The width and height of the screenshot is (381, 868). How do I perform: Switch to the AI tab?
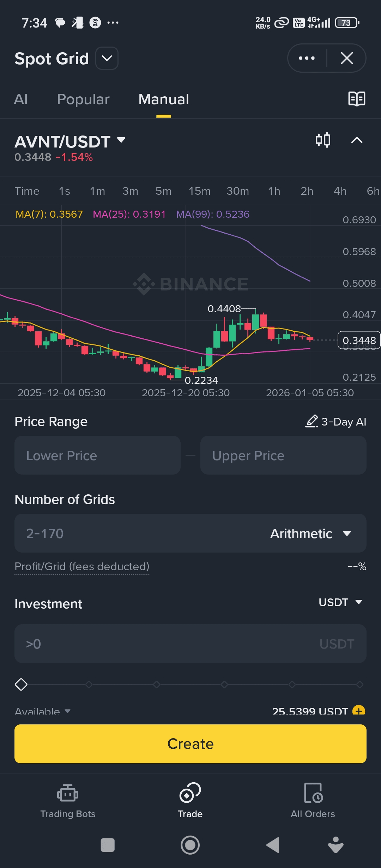click(21, 99)
